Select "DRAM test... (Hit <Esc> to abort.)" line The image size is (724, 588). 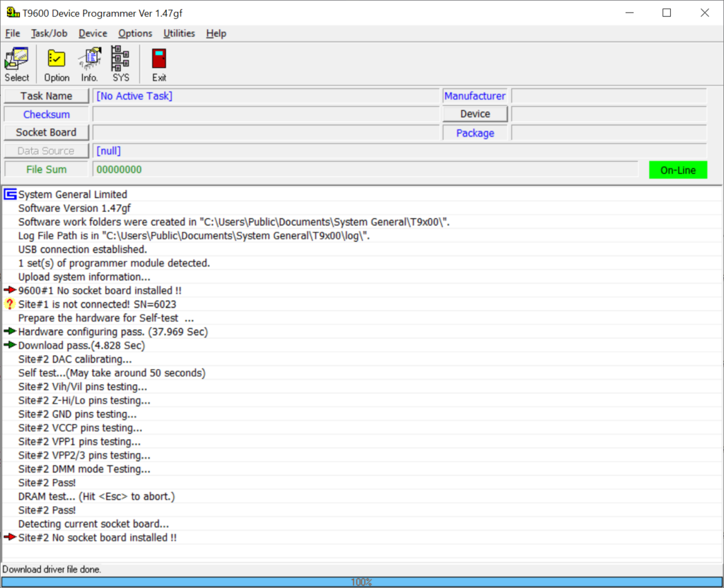96,497
